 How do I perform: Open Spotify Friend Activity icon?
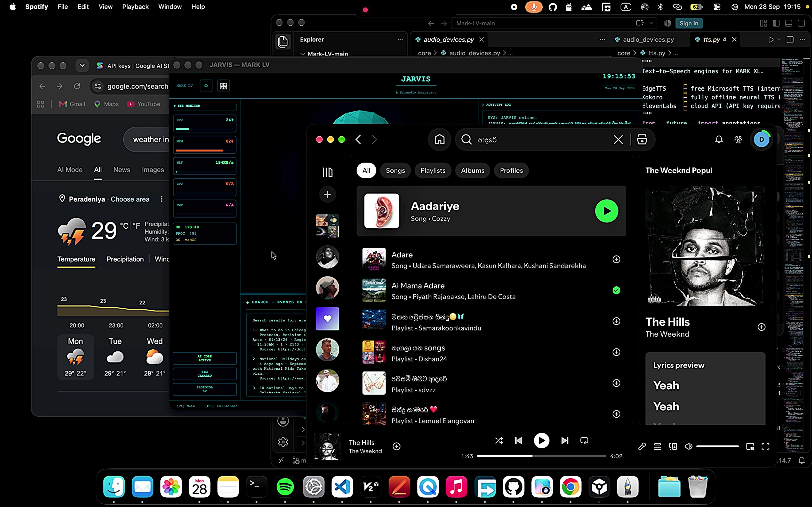pos(738,139)
